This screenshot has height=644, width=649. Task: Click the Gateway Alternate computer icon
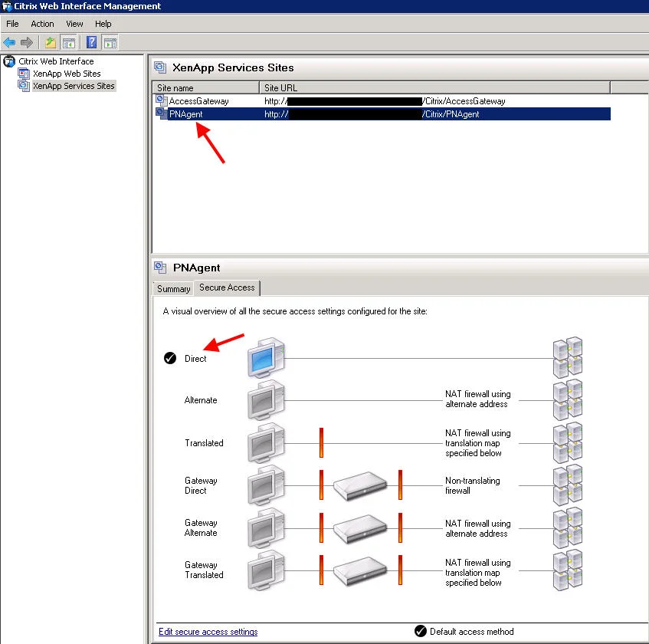pos(266,527)
